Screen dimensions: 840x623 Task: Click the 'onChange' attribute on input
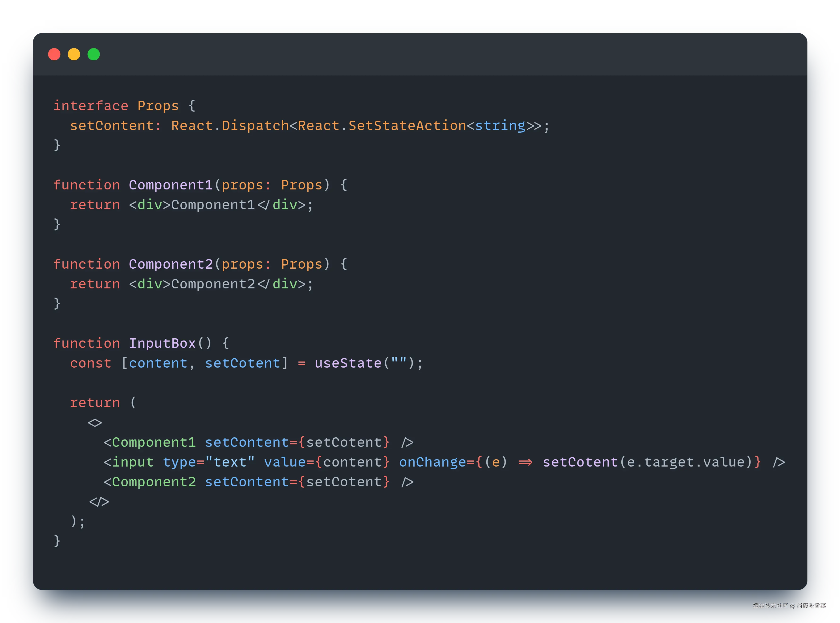coord(432,462)
